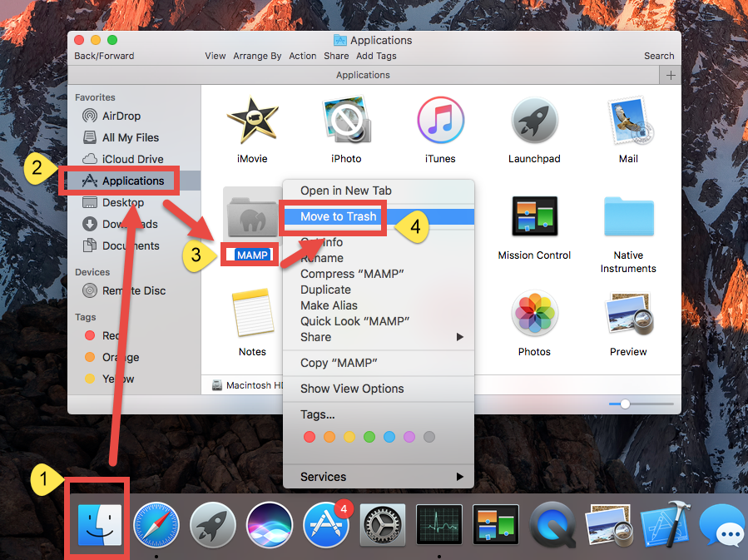Launch iTunes

point(440,119)
